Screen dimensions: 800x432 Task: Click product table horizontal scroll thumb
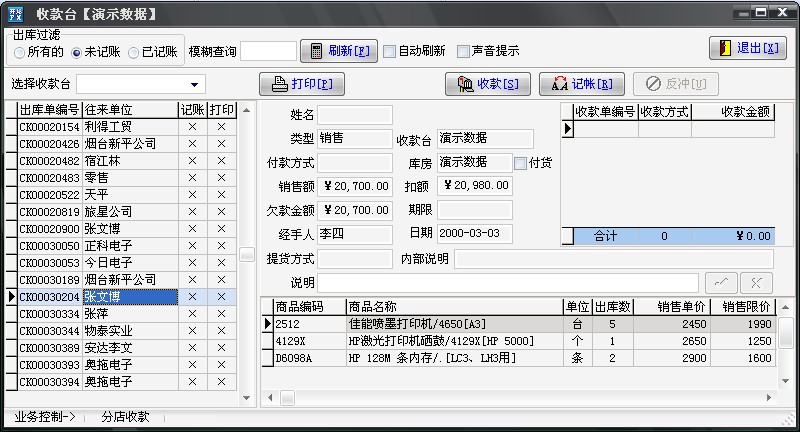pos(287,397)
